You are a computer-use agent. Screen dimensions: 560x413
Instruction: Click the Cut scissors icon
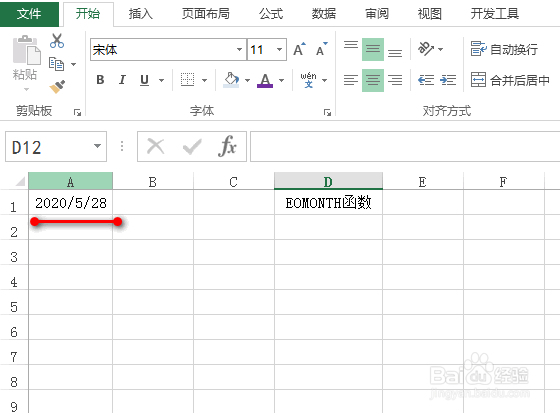pyautogui.click(x=57, y=41)
